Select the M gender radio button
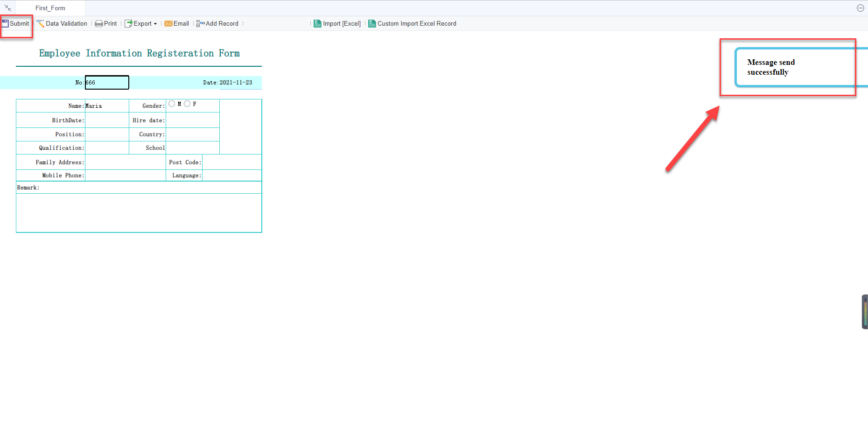The width and height of the screenshot is (868, 421). tap(172, 104)
